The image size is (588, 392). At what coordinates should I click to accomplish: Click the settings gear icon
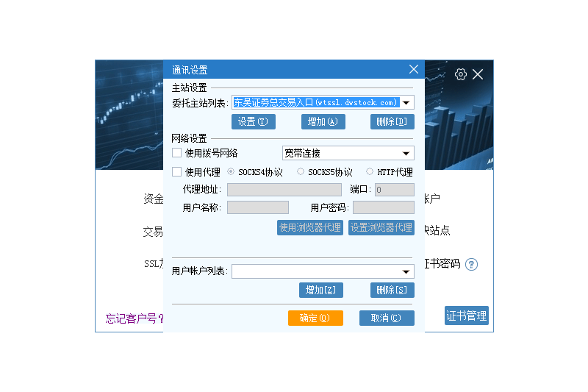click(x=461, y=74)
